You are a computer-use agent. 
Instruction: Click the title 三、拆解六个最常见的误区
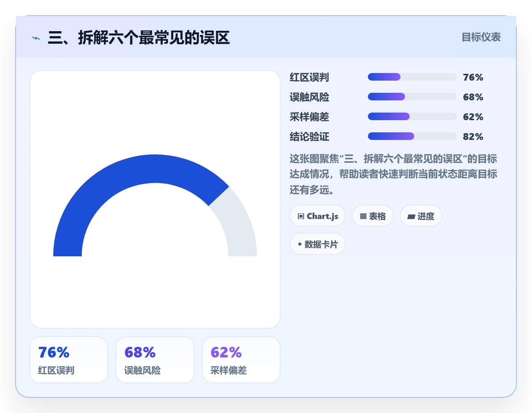[139, 38]
